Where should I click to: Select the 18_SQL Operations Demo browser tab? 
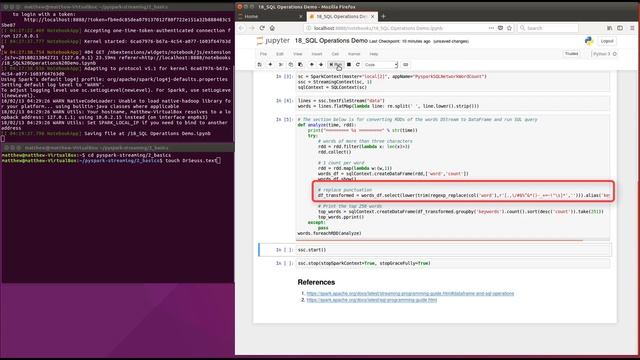click(341, 16)
